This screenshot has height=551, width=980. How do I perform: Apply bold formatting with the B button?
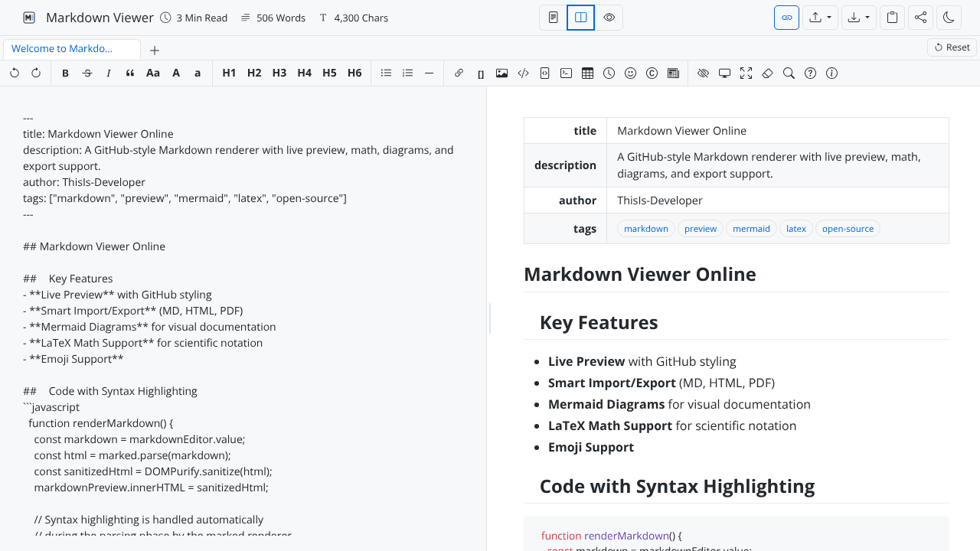pyautogui.click(x=65, y=73)
